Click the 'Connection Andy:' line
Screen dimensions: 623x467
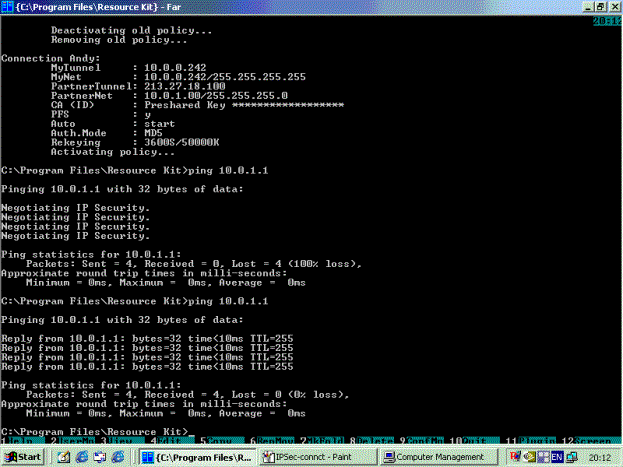point(50,58)
